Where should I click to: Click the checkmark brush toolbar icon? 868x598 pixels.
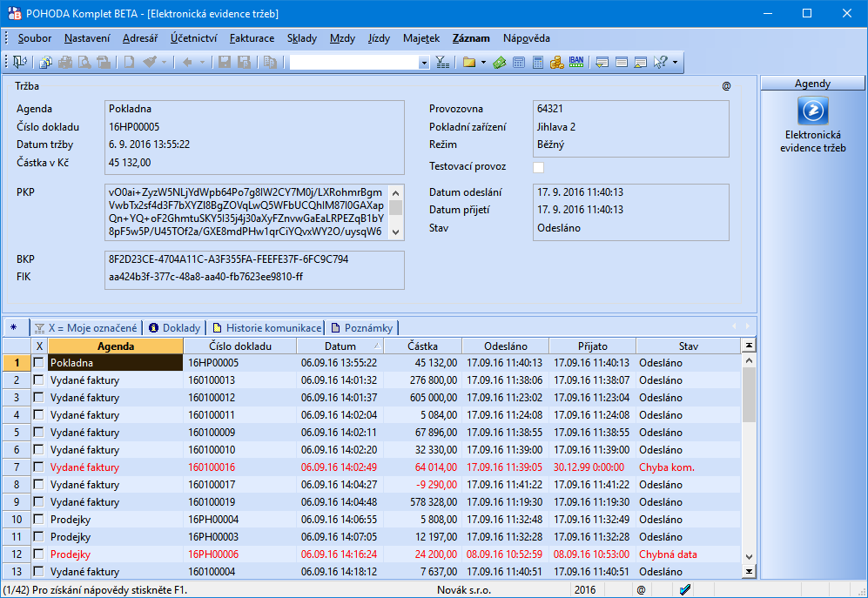click(150, 62)
